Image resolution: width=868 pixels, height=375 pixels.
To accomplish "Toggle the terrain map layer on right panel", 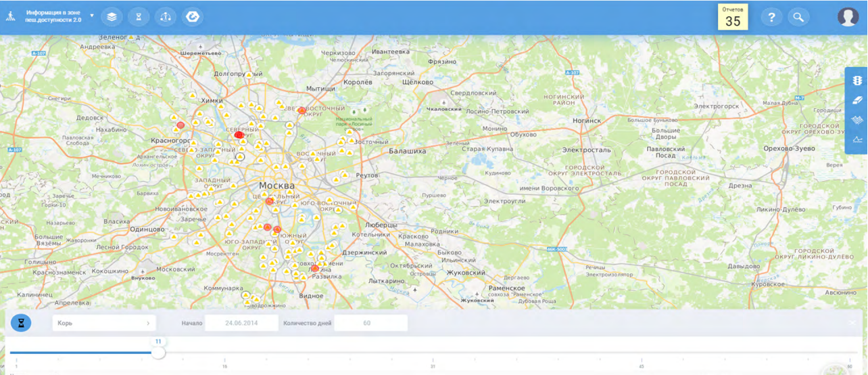I will tap(858, 120).
